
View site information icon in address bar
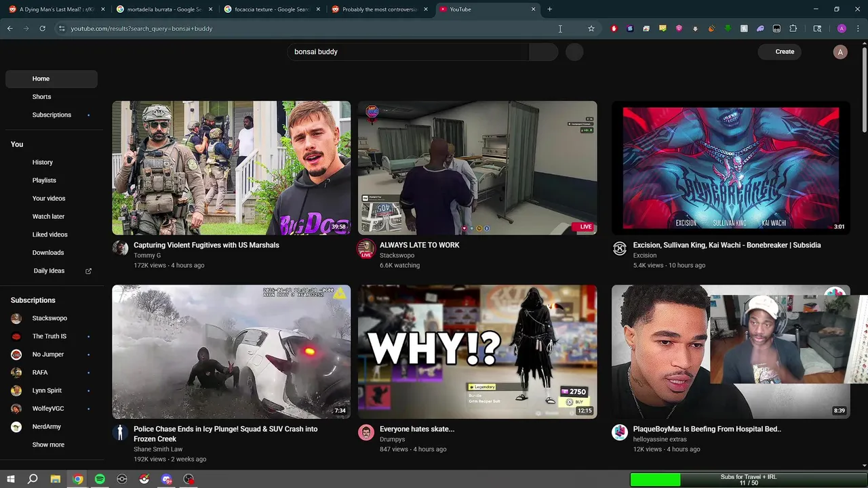pyautogui.click(x=62, y=28)
